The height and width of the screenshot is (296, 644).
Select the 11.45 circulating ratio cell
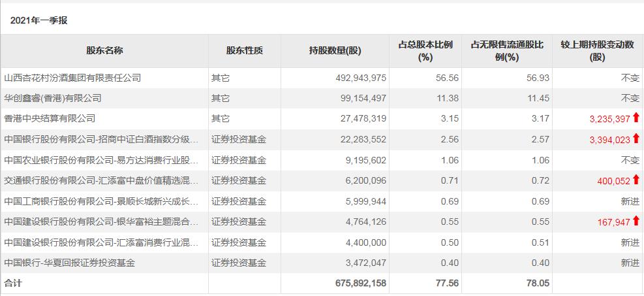[x=538, y=98]
